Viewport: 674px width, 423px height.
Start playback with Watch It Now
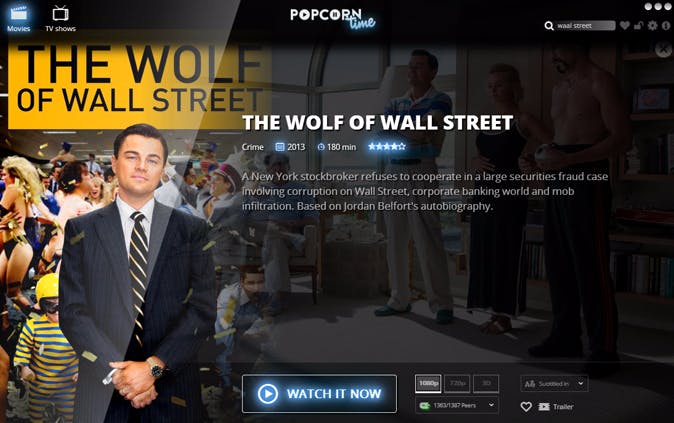319,394
